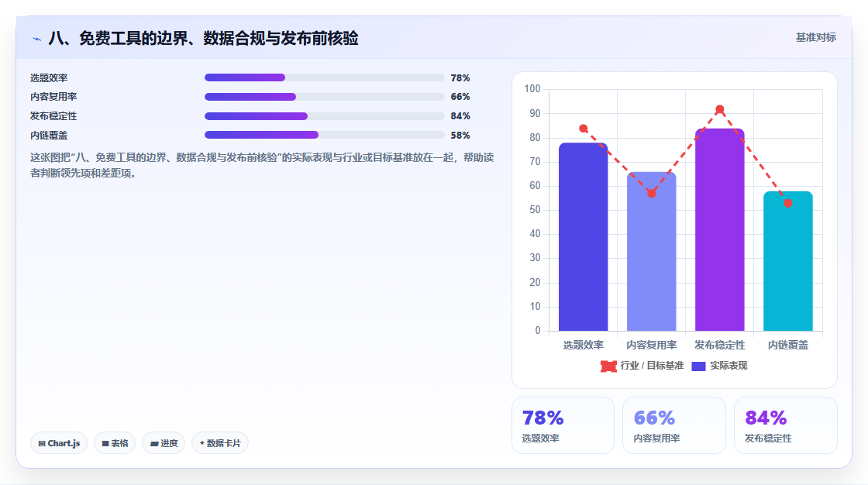This screenshot has width=868, height=485.
Task: Click the 选题效率 progress bar
Action: pos(325,77)
